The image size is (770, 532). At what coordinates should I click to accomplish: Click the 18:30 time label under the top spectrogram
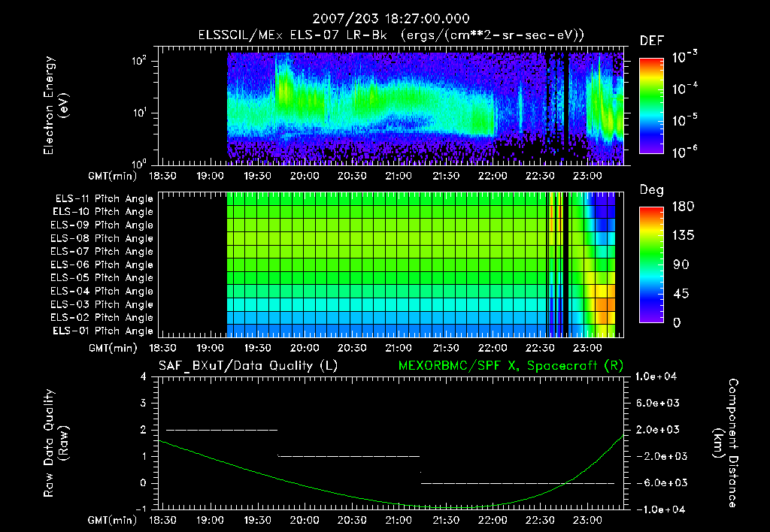point(162,176)
